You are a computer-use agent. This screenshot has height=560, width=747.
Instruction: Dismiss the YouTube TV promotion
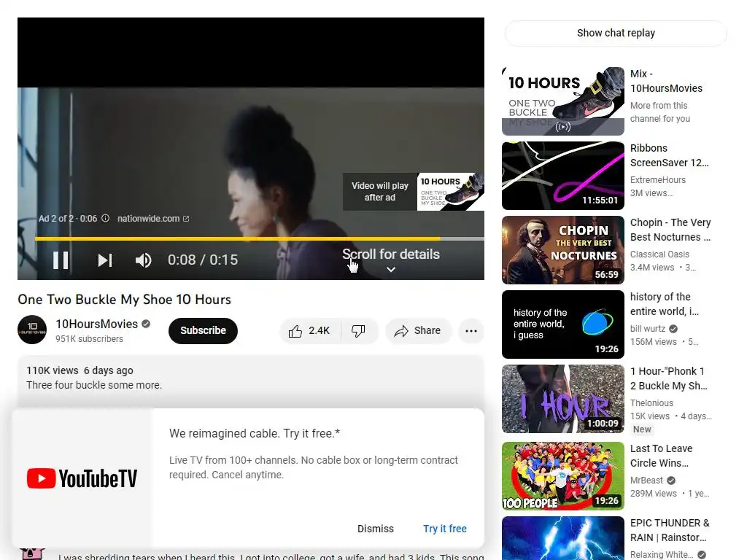click(x=376, y=529)
